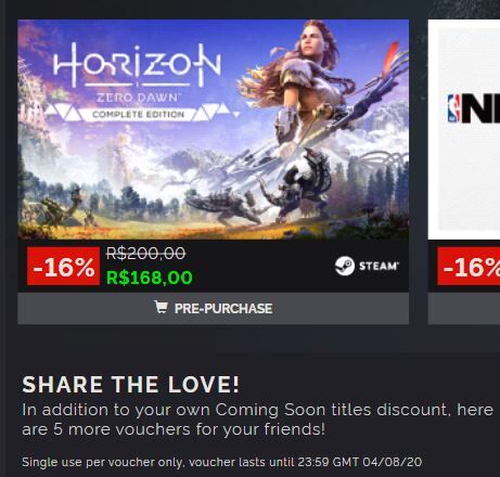This screenshot has width=500, height=477.
Task: Click the STEAM platform label text
Action: [379, 266]
